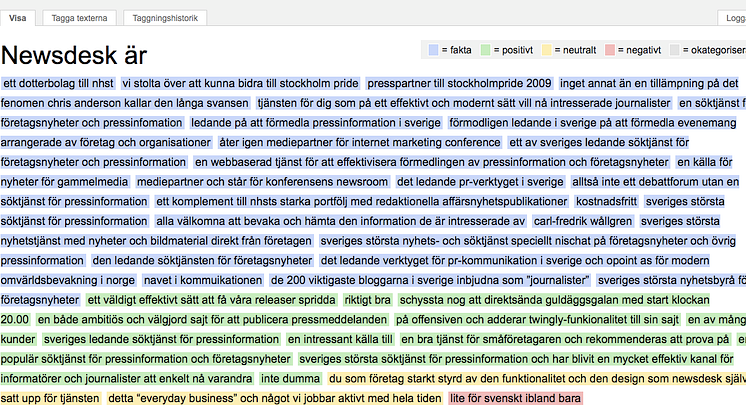This screenshot has width=746, height=419.
Task: Select 'den ledande söktjänsten för företagsnyheter'
Action: [202, 261]
